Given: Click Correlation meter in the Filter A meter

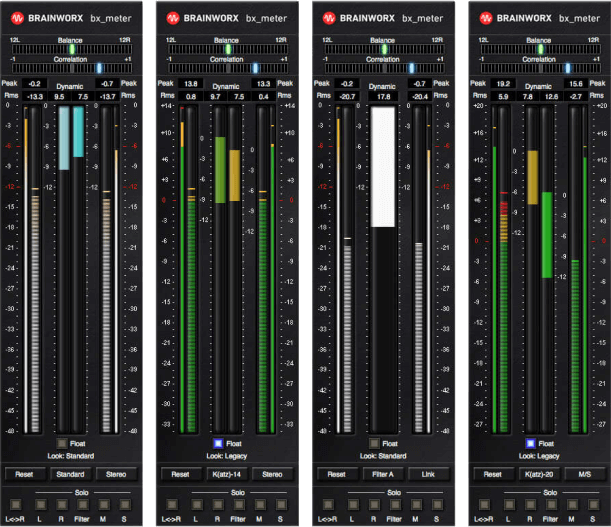Looking at the screenshot, I should 384,68.
